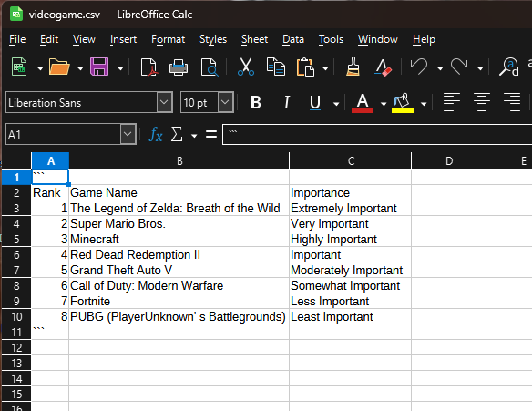Click the Name Box showing A1
Viewport: 532px width, 411px height.
63,134
